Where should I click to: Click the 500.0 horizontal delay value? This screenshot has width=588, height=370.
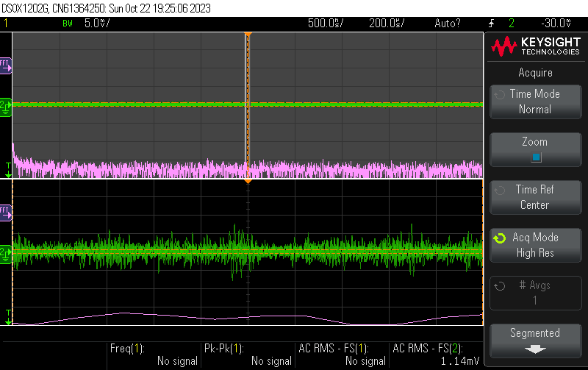(x=326, y=24)
